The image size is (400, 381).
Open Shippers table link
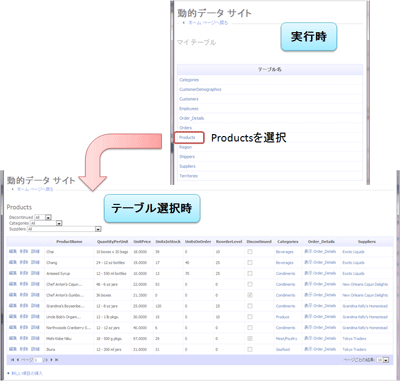[187, 157]
